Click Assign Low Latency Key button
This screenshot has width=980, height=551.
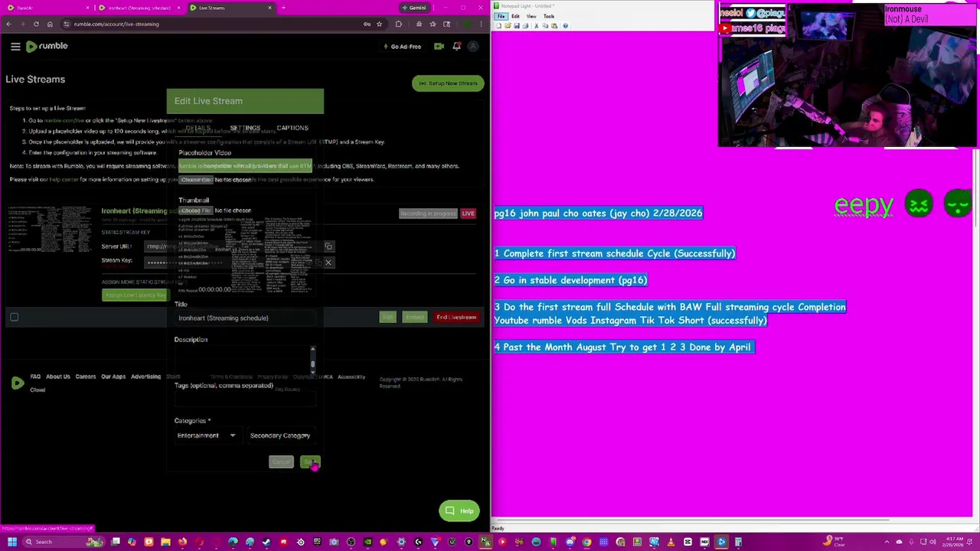135,295
